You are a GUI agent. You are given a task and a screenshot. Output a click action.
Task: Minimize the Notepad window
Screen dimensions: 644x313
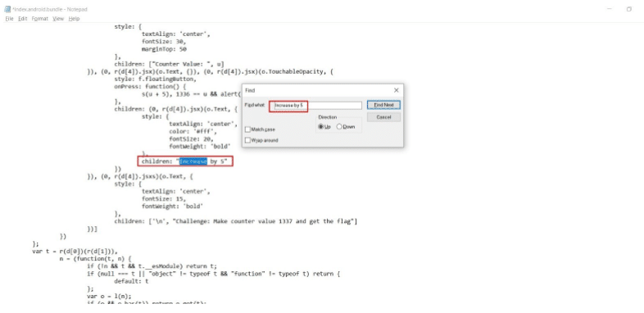coord(610,9)
